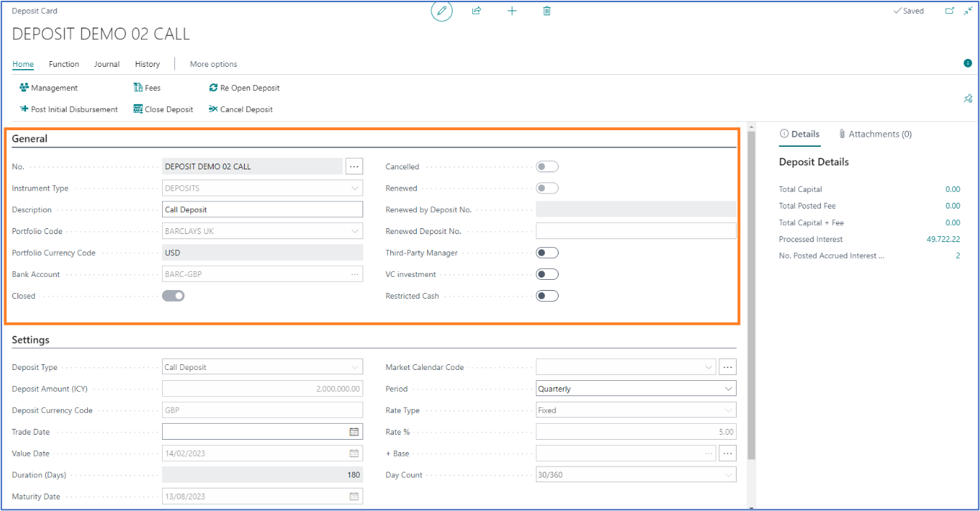Click the pencil edit icon
The height and width of the screenshot is (511, 980).
point(442,11)
